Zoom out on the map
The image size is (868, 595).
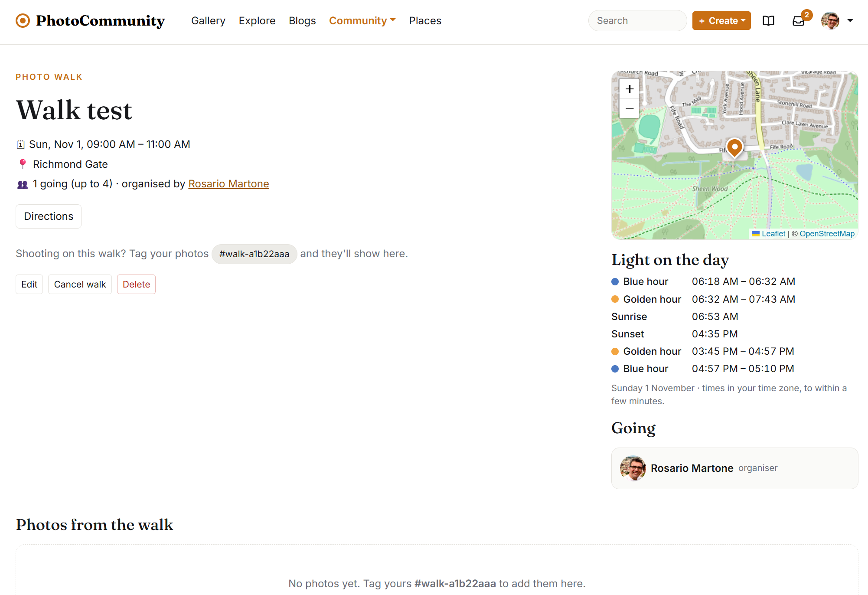click(630, 108)
